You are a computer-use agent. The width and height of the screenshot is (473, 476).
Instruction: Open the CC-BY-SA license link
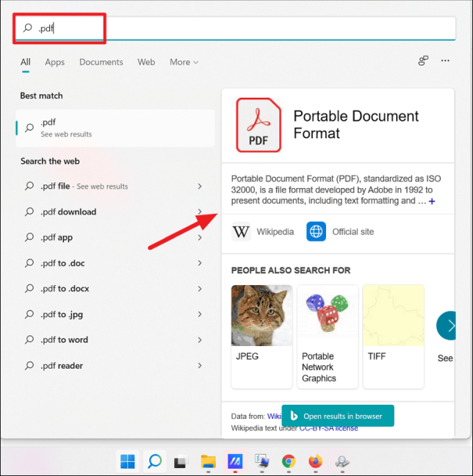coord(328,428)
